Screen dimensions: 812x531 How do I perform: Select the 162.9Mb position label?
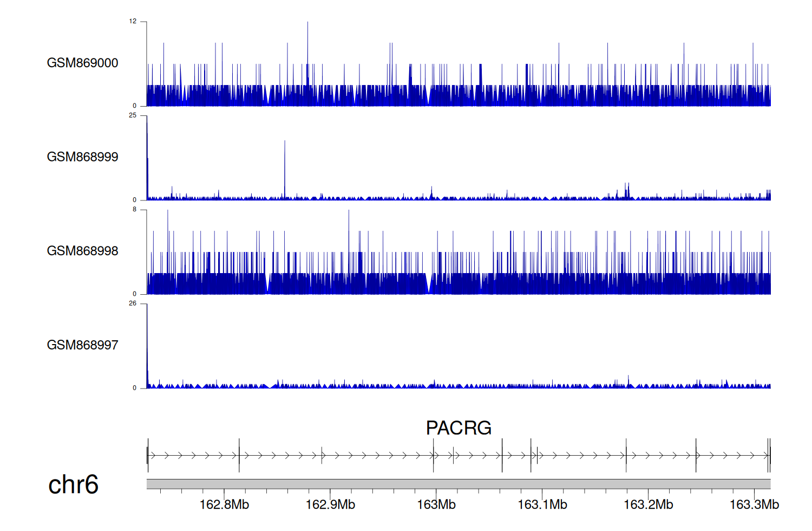pos(330,504)
